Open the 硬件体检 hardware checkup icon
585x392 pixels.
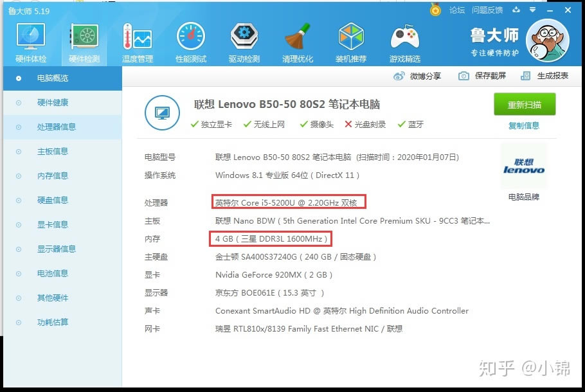click(x=31, y=42)
